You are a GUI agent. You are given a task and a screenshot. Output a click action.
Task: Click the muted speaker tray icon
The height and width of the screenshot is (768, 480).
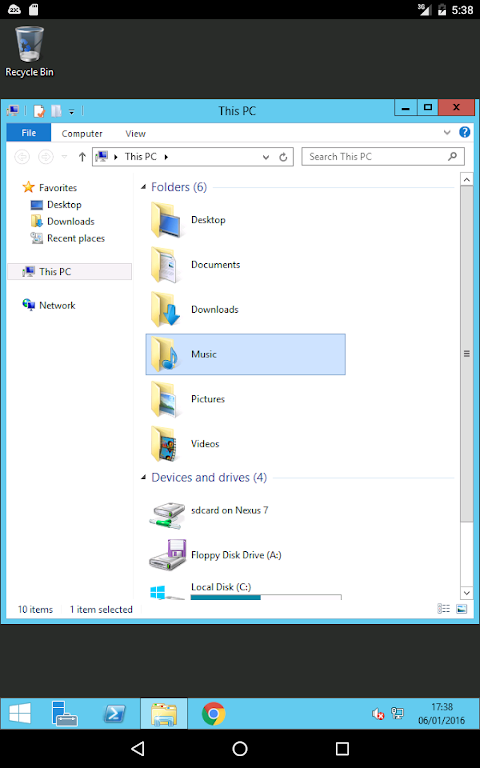[x=378, y=714]
